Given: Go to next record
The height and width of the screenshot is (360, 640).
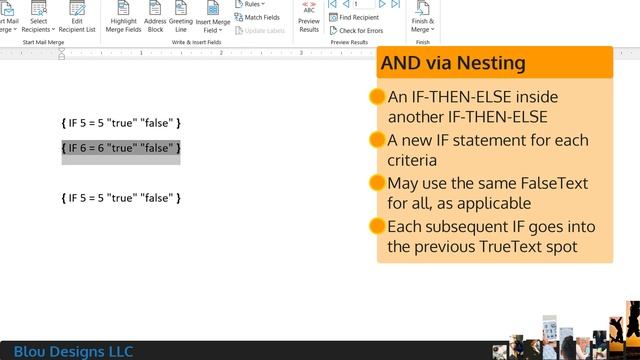Looking at the screenshot, I should click(382, 4).
